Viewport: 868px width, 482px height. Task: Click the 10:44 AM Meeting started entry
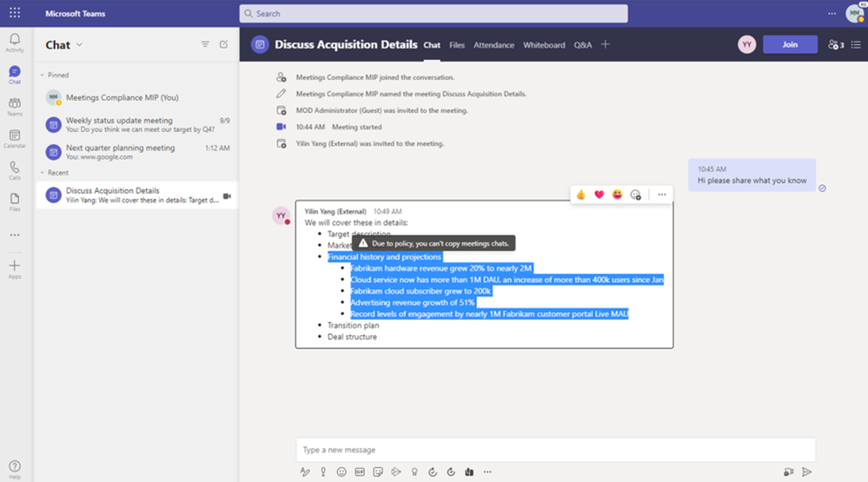339,127
